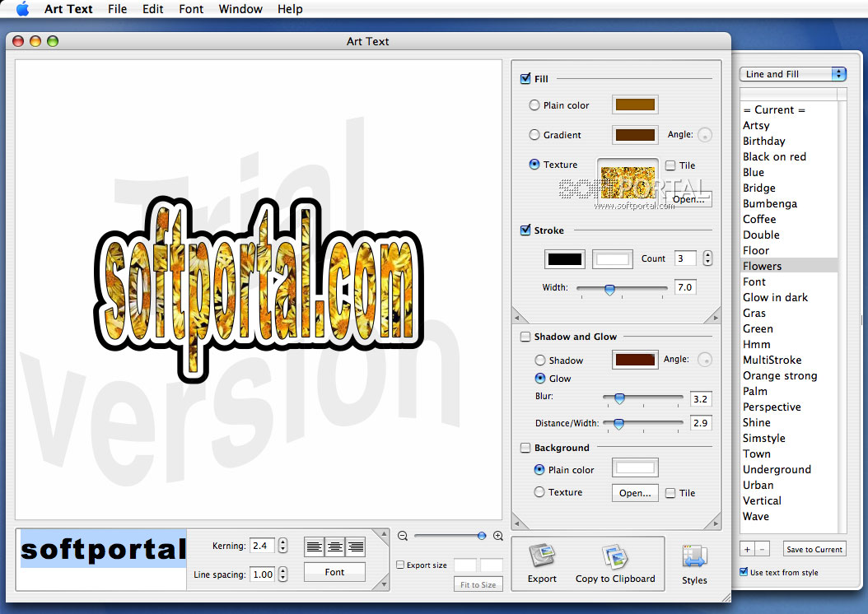Open the Font menu

point(191,9)
